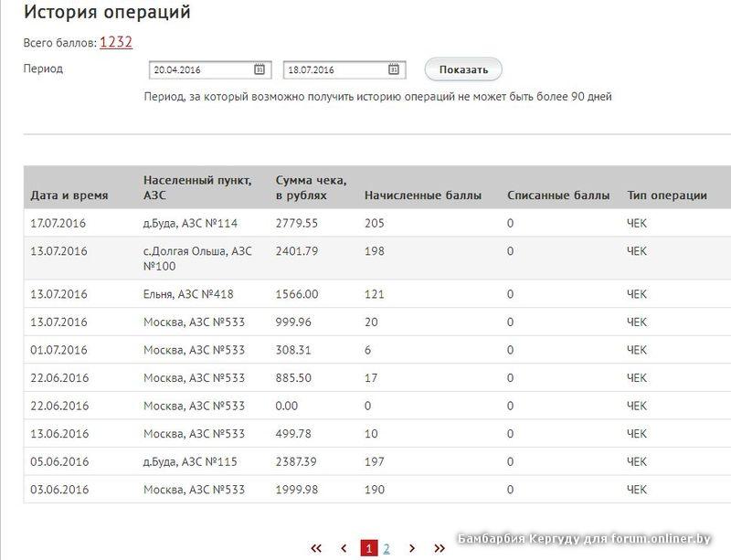Select accrued points value 10
This screenshot has width=731, height=560.
pos(371,434)
